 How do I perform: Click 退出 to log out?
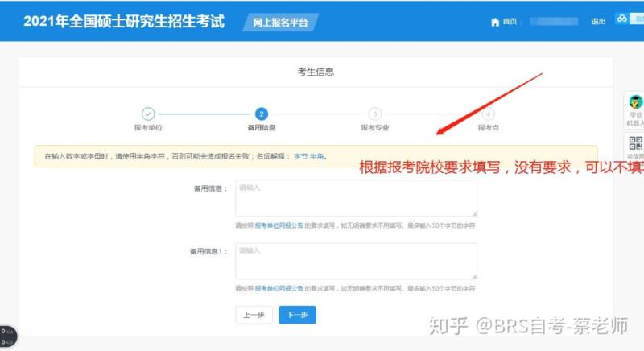coord(598,22)
